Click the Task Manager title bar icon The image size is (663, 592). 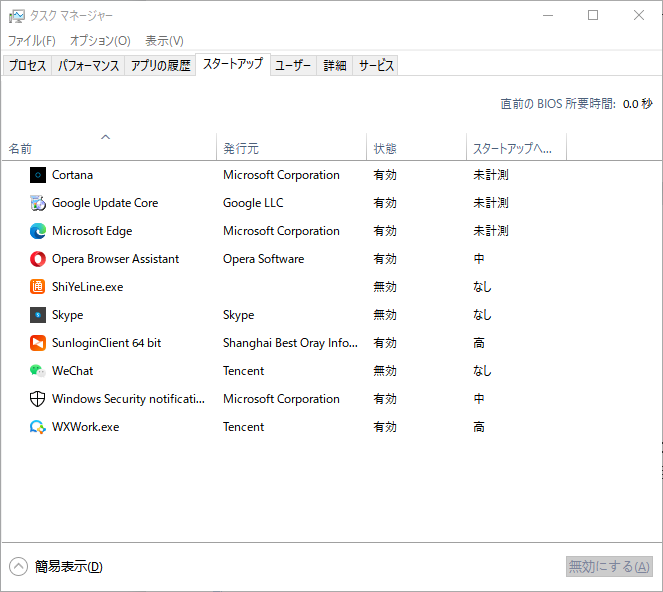coord(17,16)
